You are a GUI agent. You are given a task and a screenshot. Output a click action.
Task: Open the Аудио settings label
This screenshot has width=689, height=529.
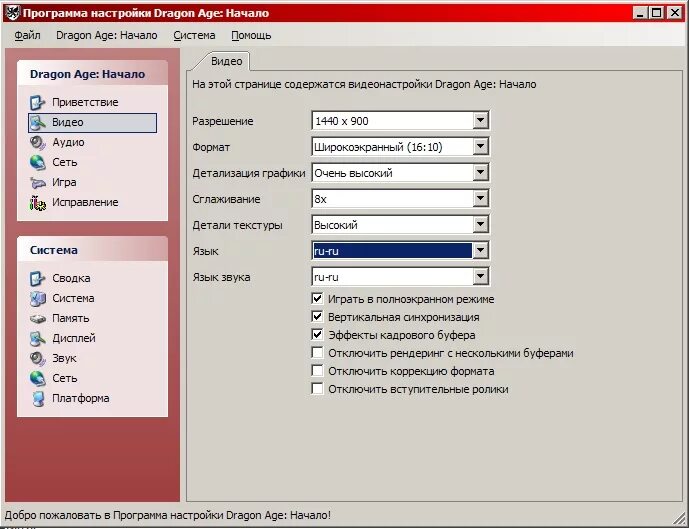point(68,142)
